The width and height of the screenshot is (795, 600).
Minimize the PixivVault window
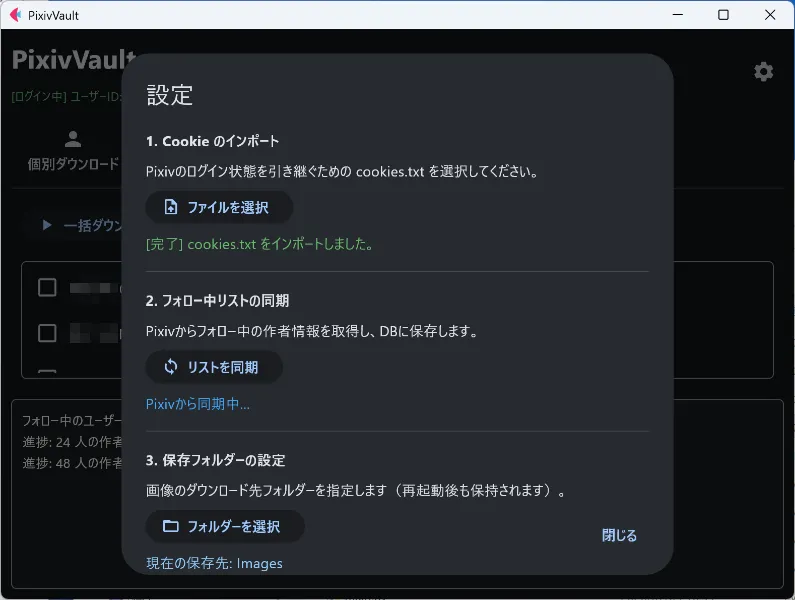click(678, 15)
